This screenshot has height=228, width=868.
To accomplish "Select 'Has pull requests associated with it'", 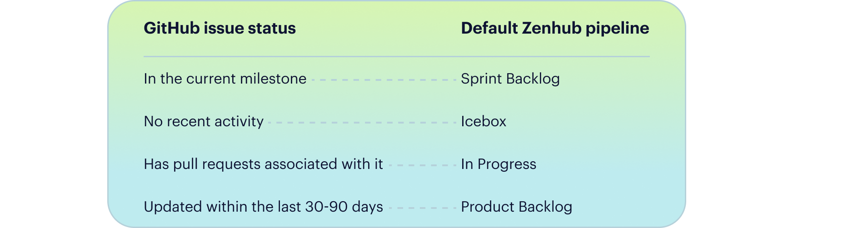I will click(263, 164).
